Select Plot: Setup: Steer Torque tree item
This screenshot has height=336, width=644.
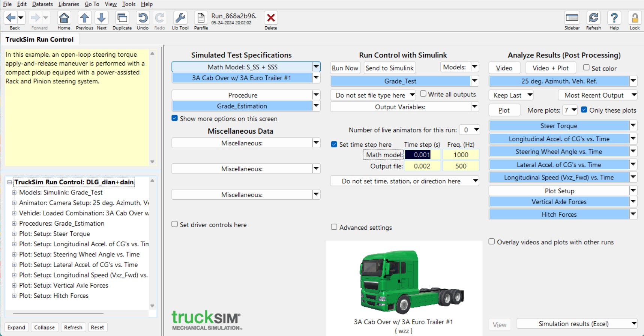pos(55,234)
